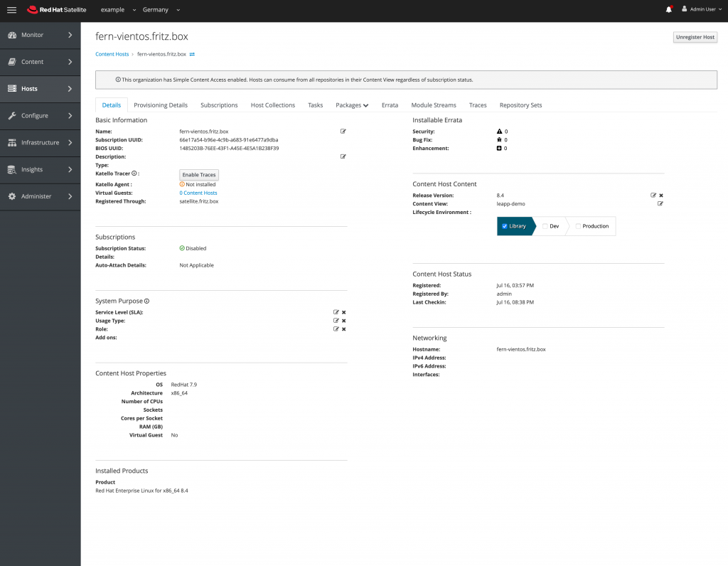Edit the Usage Type value
The width and height of the screenshot is (728, 566).
[x=336, y=321]
